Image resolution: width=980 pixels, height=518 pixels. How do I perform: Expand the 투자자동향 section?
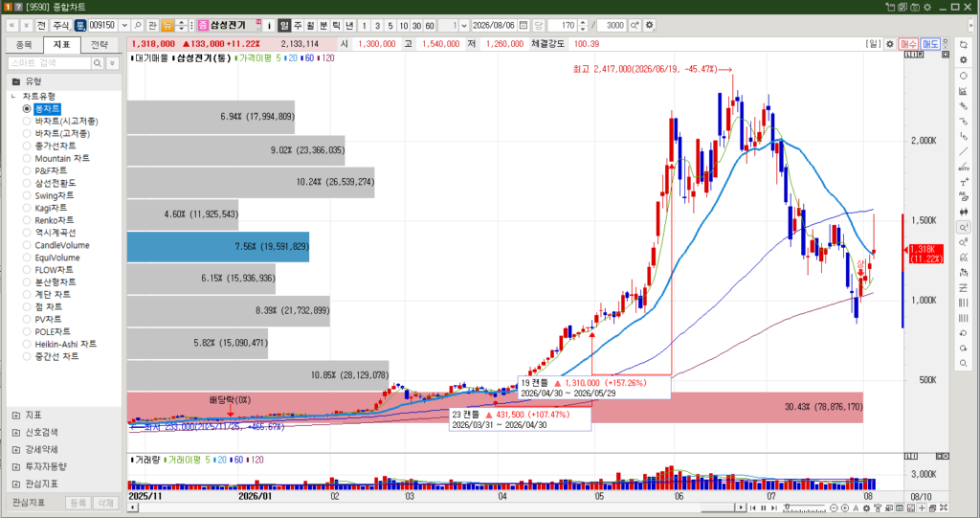16,466
